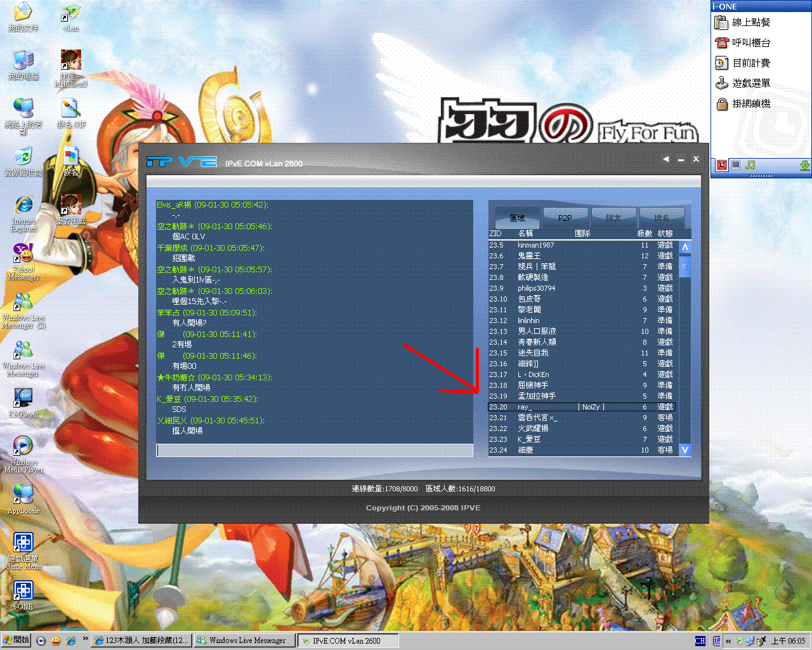Click the 開始 Start button
This screenshot has width=812, height=650.
point(16,640)
